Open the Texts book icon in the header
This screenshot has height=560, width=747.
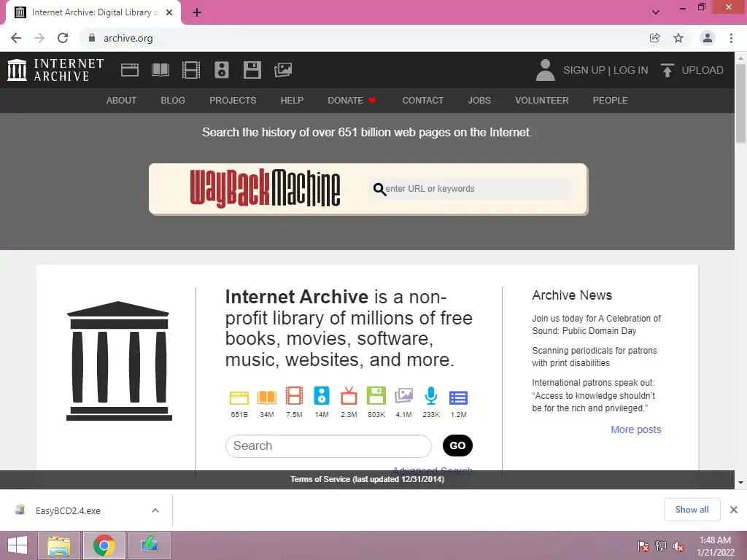(x=160, y=70)
